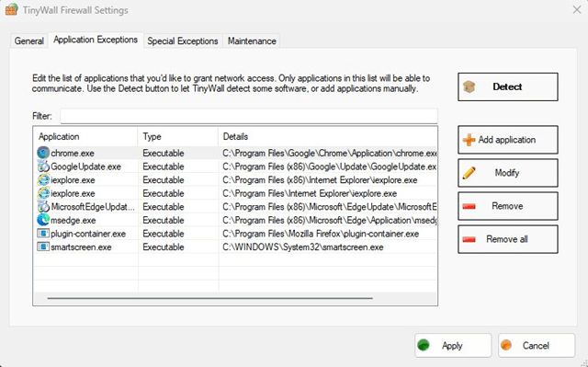
Task: Click the icon of iexplore.exe (x86) row
Action: click(x=43, y=179)
